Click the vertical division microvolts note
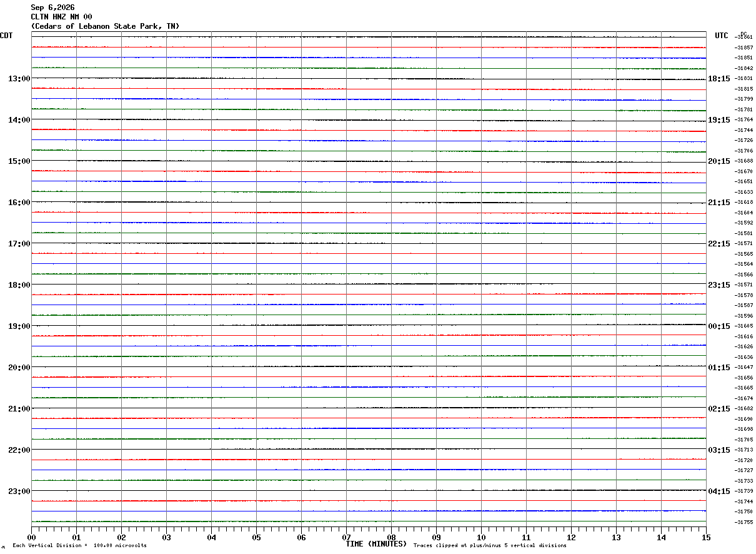This screenshot has width=756, height=554. pos(79,546)
